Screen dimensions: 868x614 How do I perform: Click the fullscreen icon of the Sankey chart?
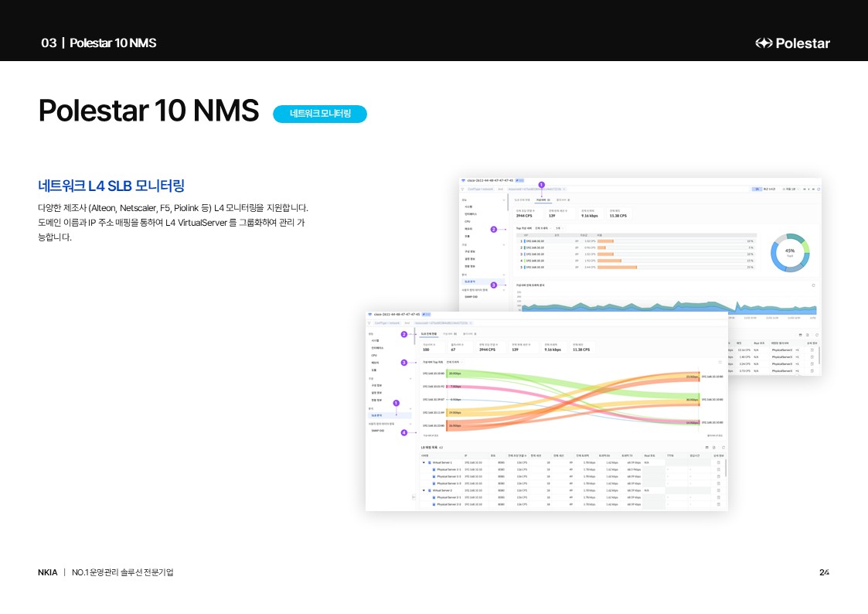(720, 362)
